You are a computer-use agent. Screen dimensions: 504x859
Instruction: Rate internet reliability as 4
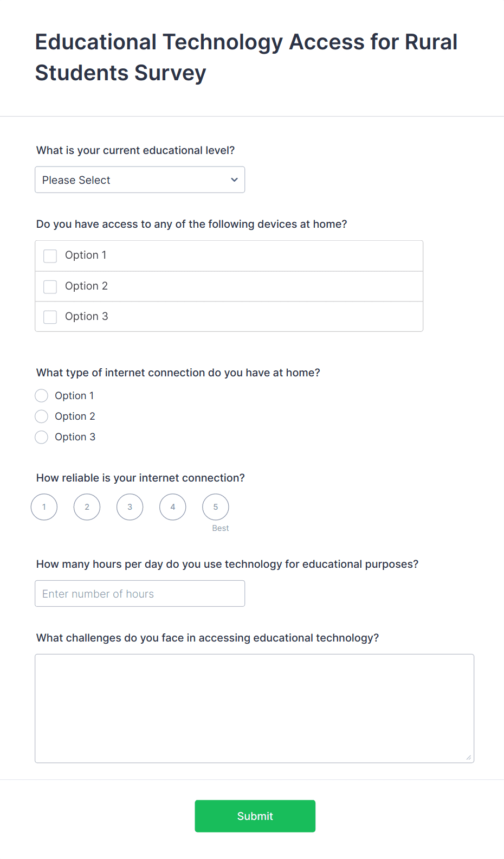(x=172, y=507)
